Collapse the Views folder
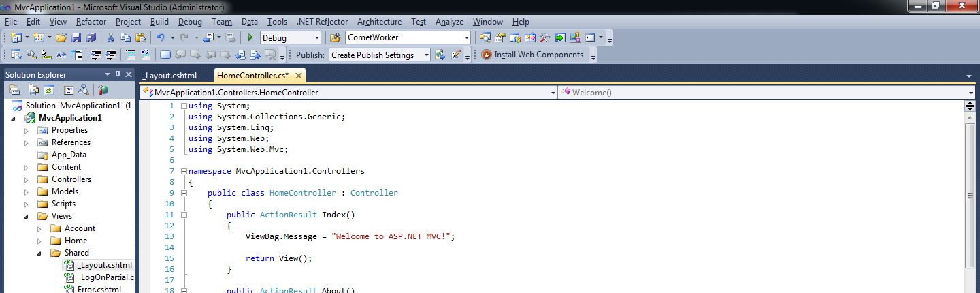This screenshot has width=980, height=293. pyautogui.click(x=27, y=216)
